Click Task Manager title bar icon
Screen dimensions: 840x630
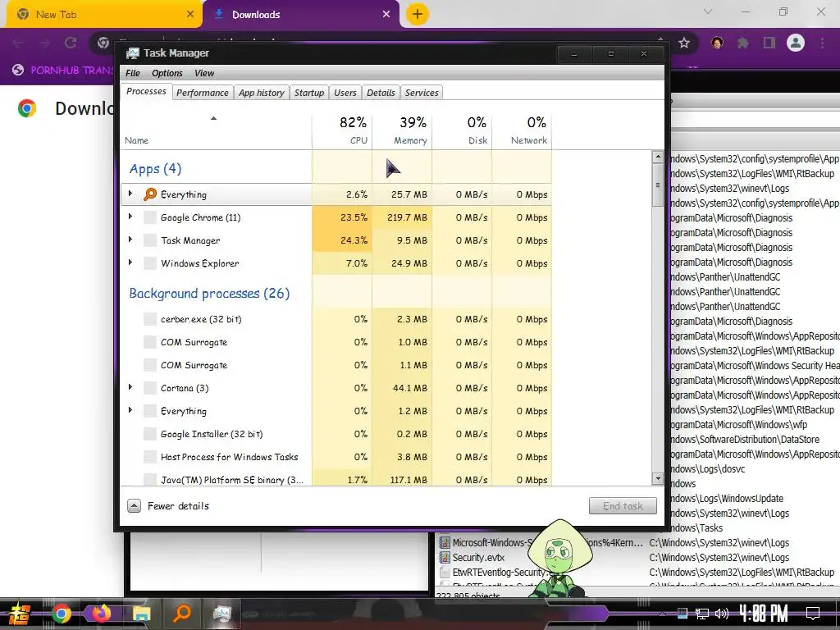(x=132, y=53)
